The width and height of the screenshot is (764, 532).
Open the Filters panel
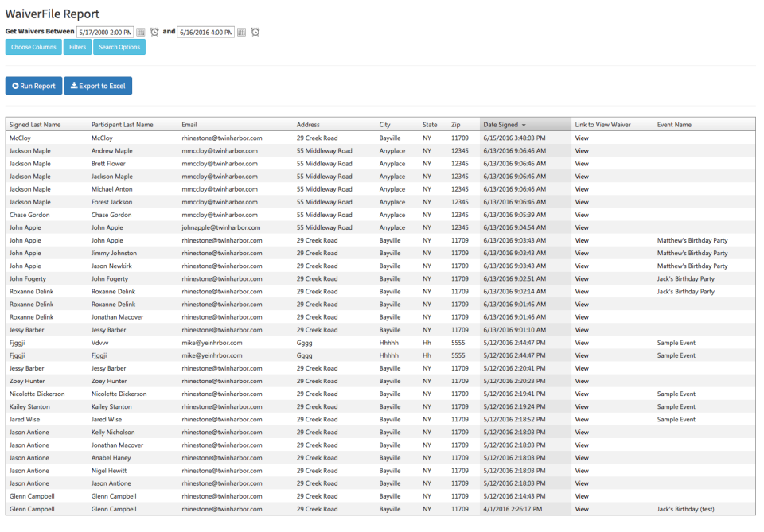tap(77, 47)
